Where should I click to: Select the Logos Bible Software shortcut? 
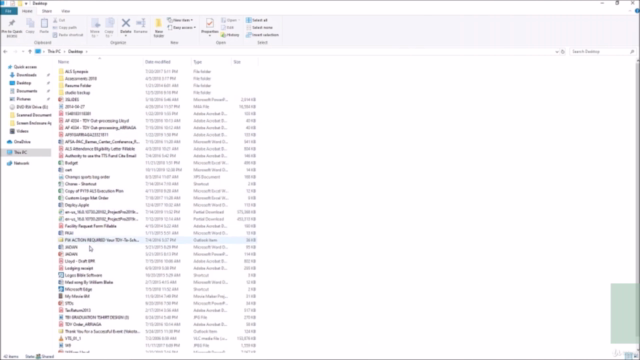[x=83, y=275]
